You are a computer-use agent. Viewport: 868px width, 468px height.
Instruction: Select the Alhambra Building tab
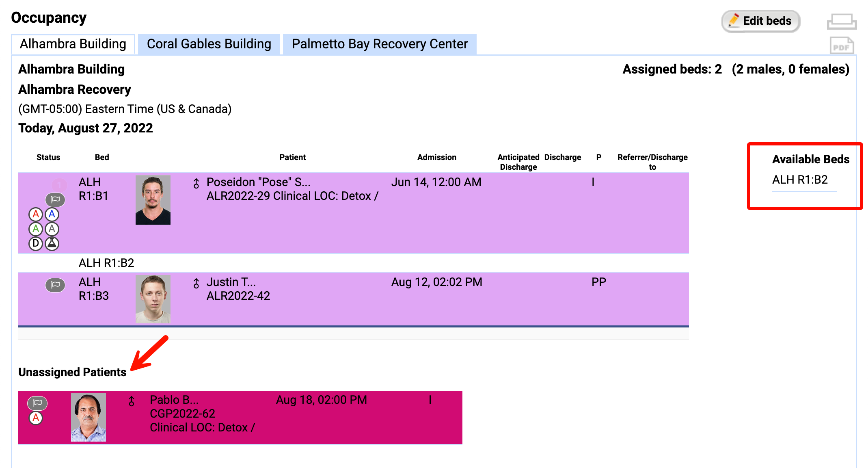pyautogui.click(x=73, y=44)
